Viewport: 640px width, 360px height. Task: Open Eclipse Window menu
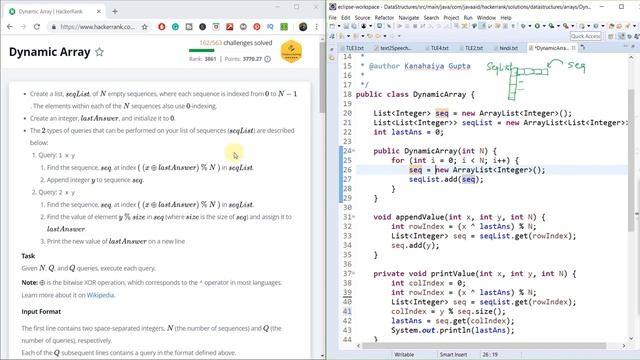tap(486, 18)
